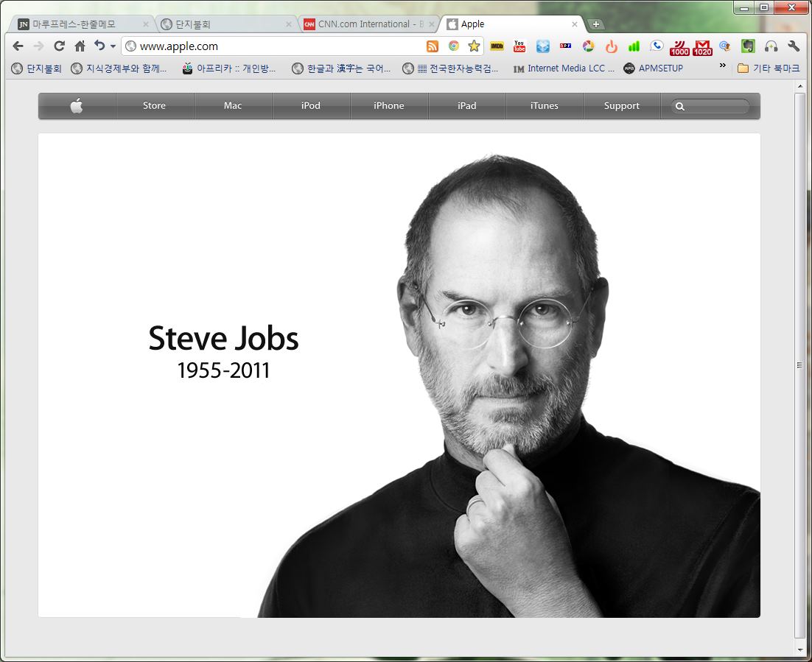Open the Chrome wrench settings menu
Viewport: 812px width, 662px height.
pos(794,46)
